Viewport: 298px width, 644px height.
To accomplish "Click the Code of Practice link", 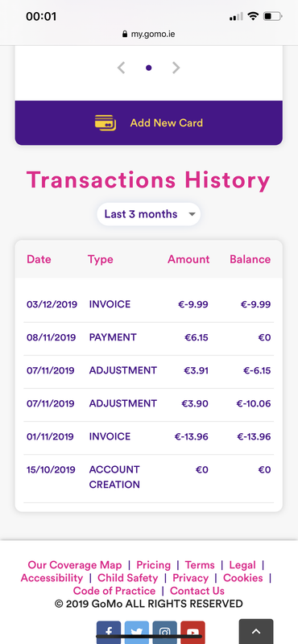I will click(114, 591).
